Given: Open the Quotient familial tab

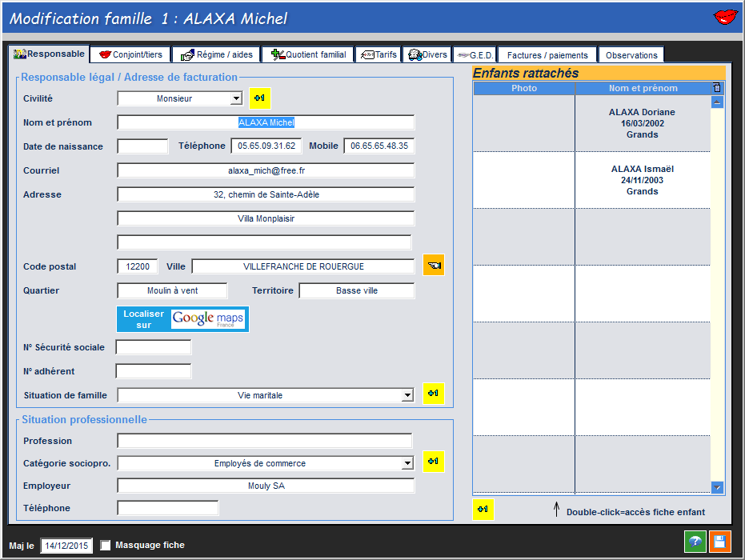Looking at the screenshot, I should (x=310, y=54).
